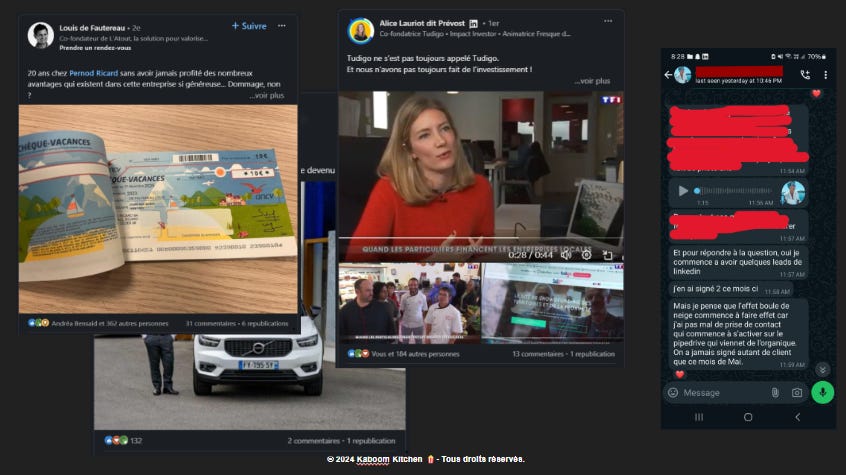
Task: Expand voir plus on the Pernod Ricard post
Action: [x=267, y=96]
